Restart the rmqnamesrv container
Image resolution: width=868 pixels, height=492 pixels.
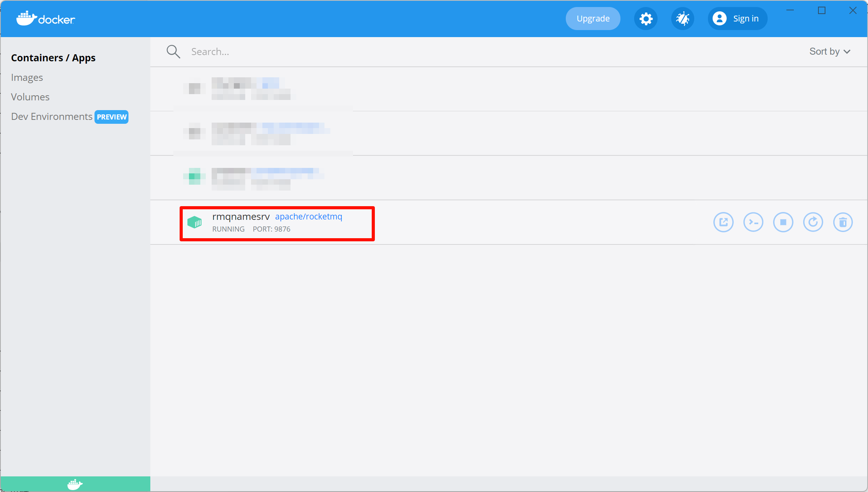813,222
